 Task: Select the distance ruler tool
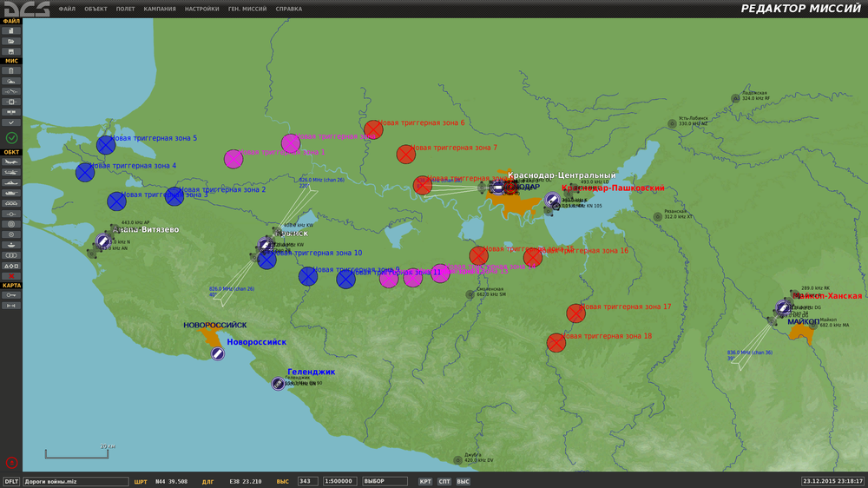11,306
